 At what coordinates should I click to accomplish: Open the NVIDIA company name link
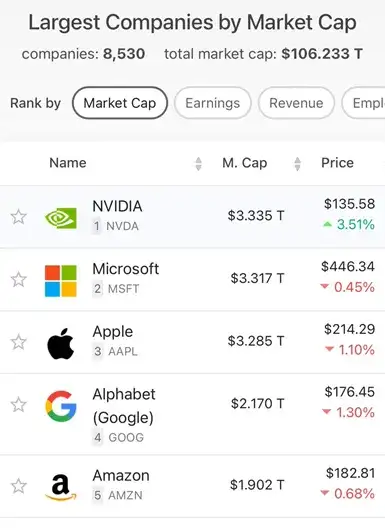coord(117,206)
